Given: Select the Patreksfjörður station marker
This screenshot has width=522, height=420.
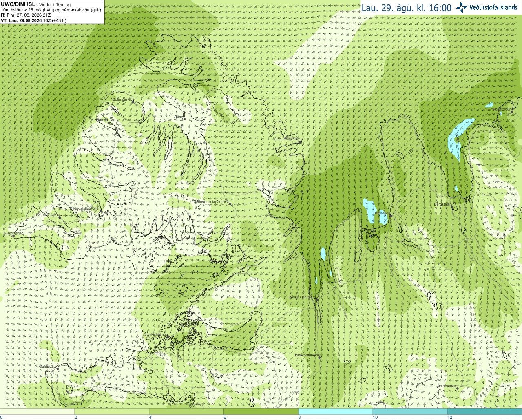Looking at the screenshot, I should click(x=60, y=217).
